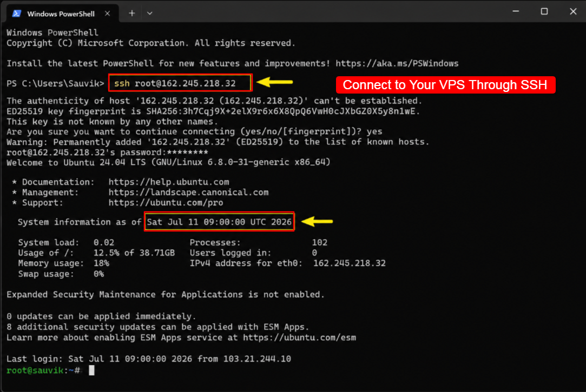Click the 'Welcome to Ubuntu 24.04 LTS' line
This screenshot has height=392, width=586.
tap(169, 162)
